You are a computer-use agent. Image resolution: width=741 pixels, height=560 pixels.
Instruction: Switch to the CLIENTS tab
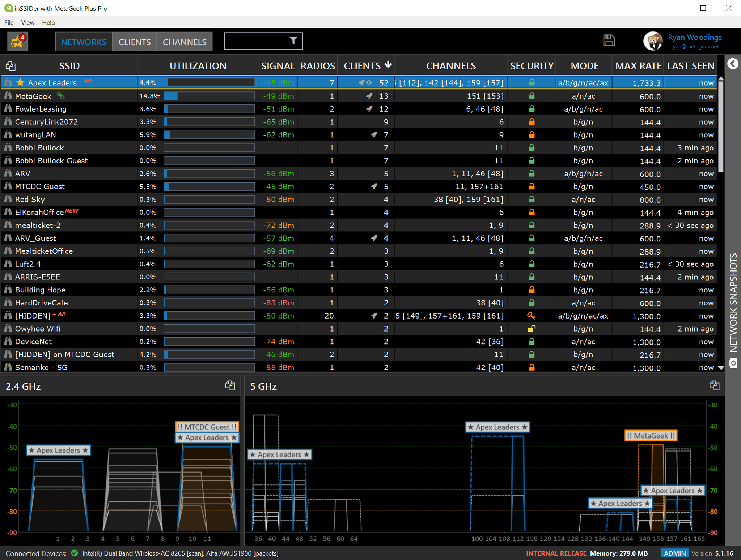pyautogui.click(x=135, y=42)
